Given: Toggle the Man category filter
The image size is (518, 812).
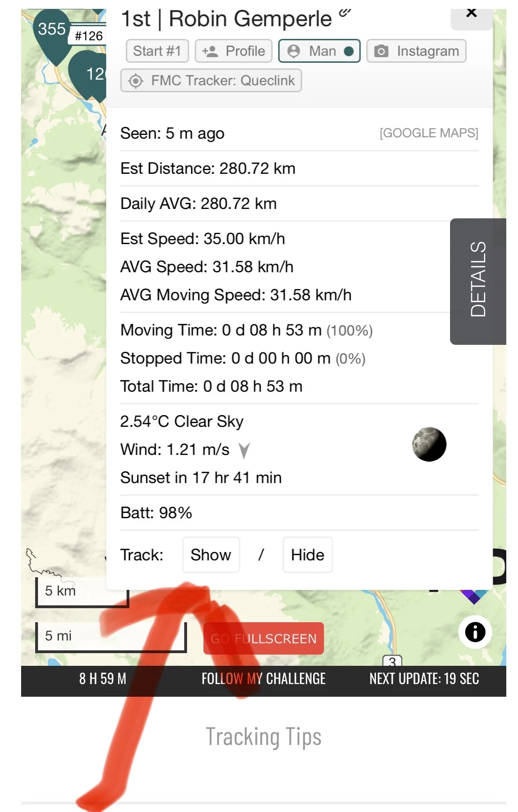Looking at the screenshot, I should [x=319, y=51].
